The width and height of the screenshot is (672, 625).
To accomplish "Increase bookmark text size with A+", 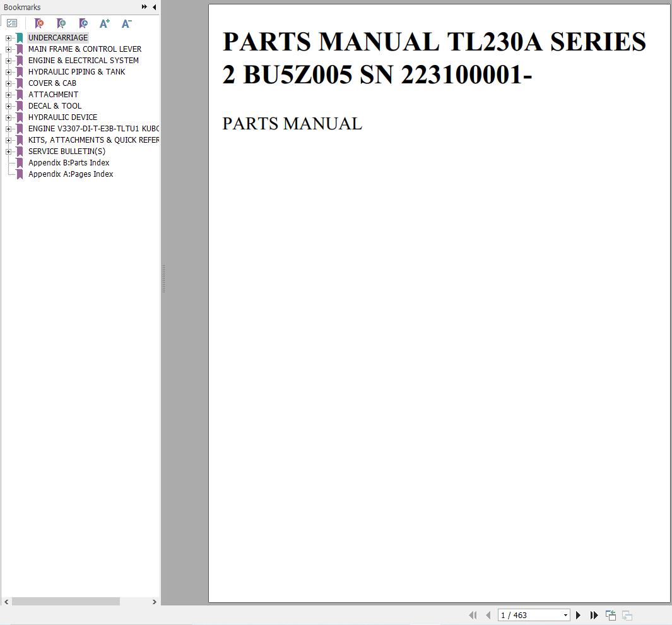I will click(105, 23).
